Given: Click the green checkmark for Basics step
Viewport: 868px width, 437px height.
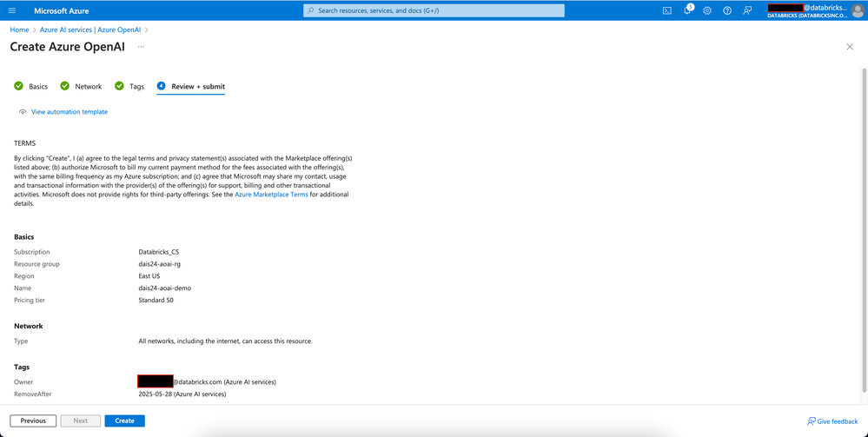Looking at the screenshot, I should (19, 86).
